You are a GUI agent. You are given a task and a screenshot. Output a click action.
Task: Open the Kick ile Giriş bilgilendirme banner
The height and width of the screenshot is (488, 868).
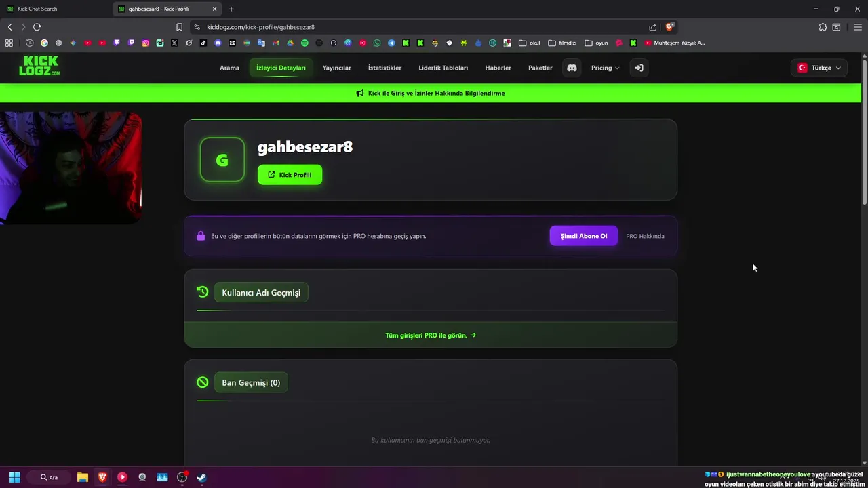click(431, 93)
